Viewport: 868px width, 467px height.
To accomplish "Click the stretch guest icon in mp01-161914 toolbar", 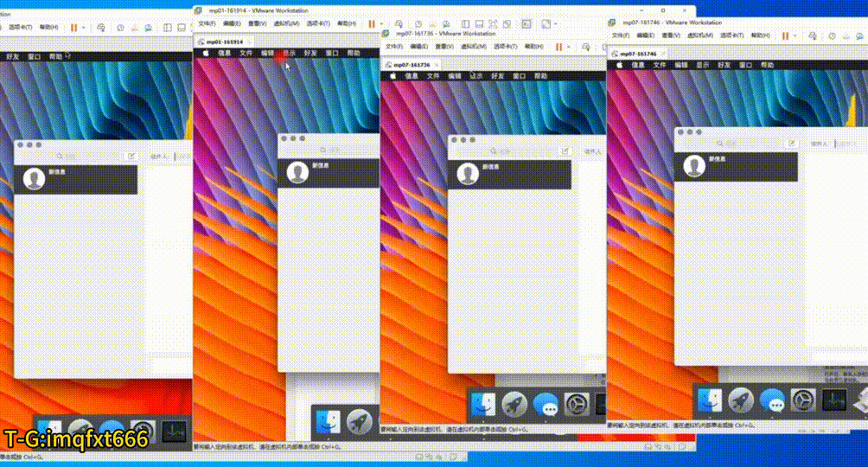I will coord(546,24).
